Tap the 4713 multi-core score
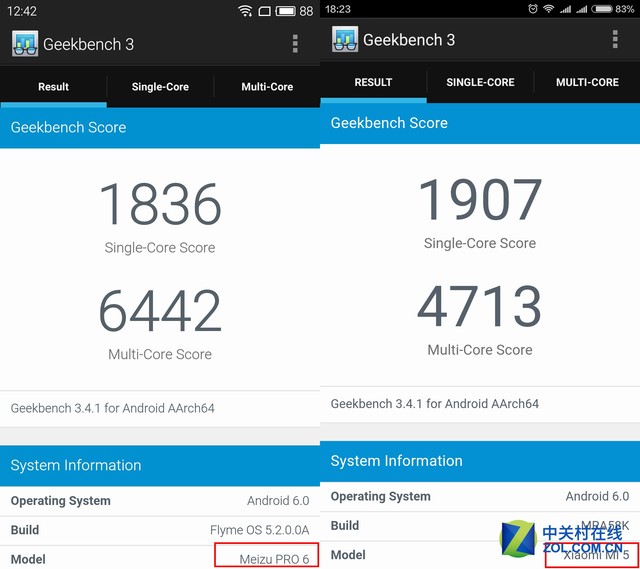Viewport: 640px width, 569px height. pos(480,306)
